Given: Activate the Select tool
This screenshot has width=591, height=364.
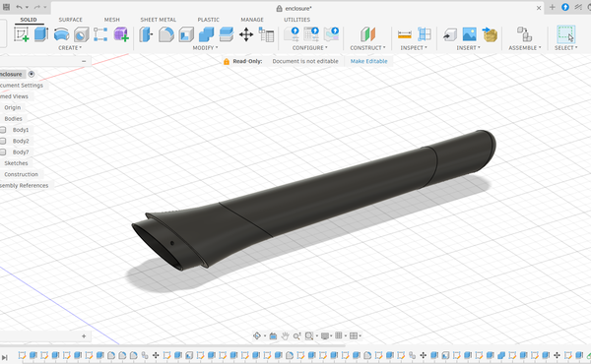Looking at the screenshot, I should click(565, 34).
